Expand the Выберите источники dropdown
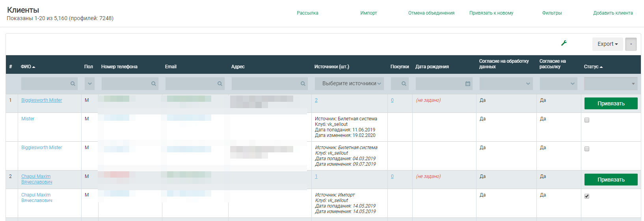 349,84
